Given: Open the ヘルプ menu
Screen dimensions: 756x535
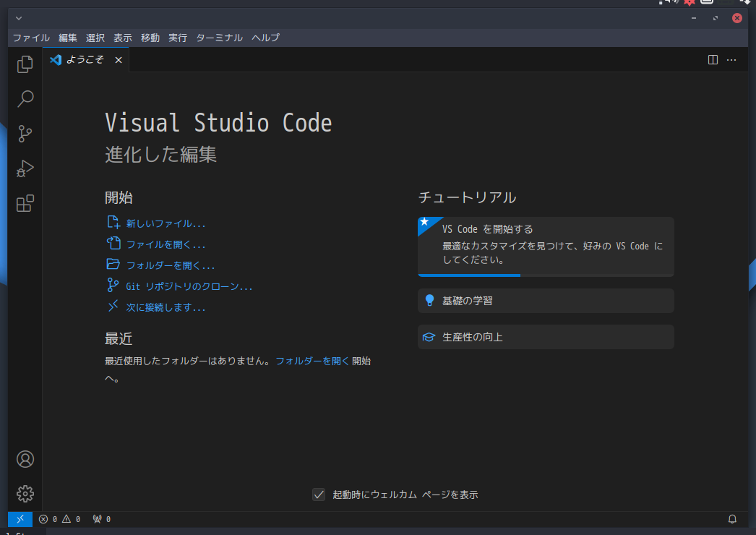Looking at the screenshot, I should point(266,38).
